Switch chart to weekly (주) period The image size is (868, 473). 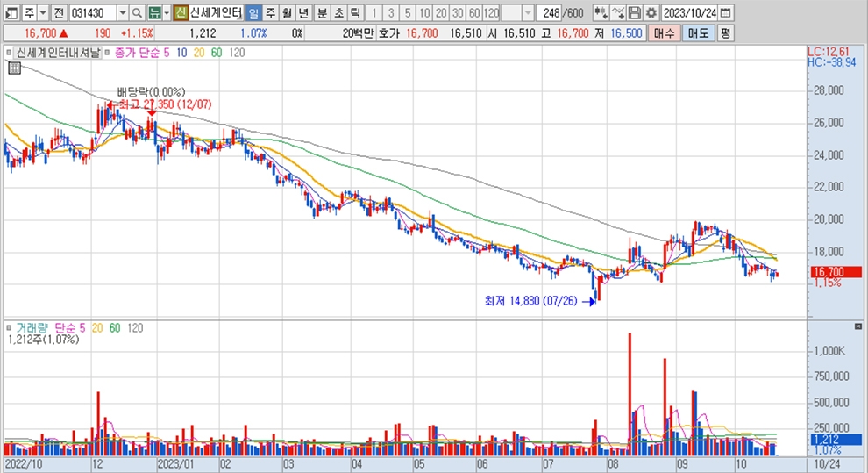[270, 13]
